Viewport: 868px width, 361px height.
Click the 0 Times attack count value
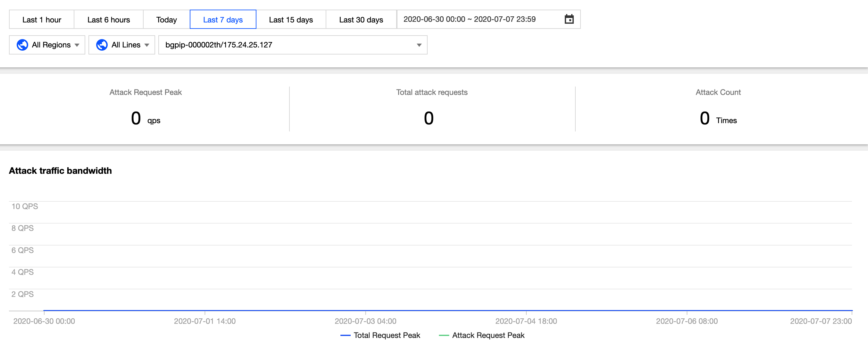718,118
